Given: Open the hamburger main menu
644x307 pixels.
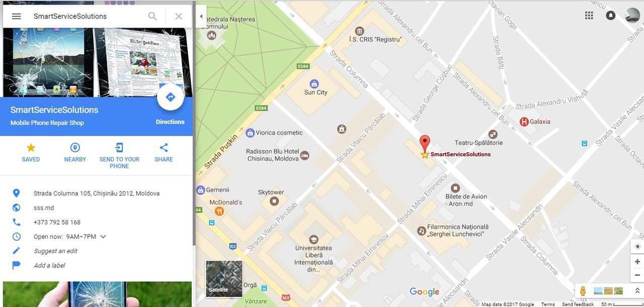Looking at the screenshot, I should 16,16.
